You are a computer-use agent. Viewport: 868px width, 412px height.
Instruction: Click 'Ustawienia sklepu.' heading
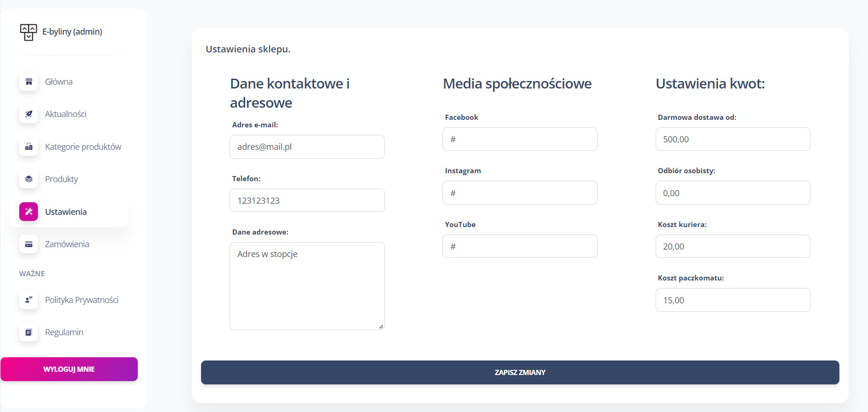point(248,49)
